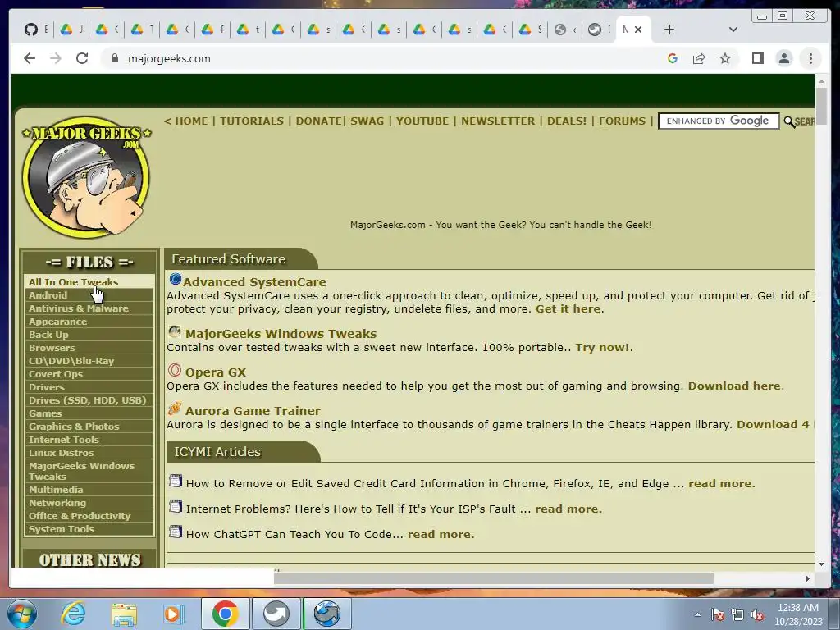Click the Opera GX 'Download here' link

click(x=734, y=386)
